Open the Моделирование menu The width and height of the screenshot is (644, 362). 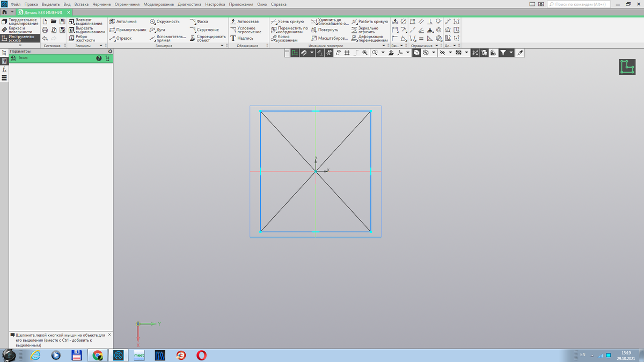pyautogui.click(x=159, y=4)
